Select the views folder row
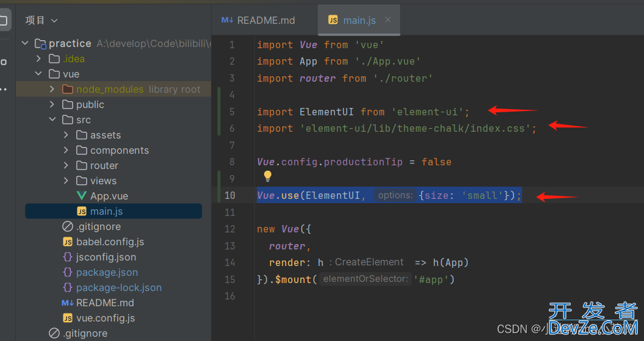The height and width of the screenshot is (341, 644). (113, 181)
